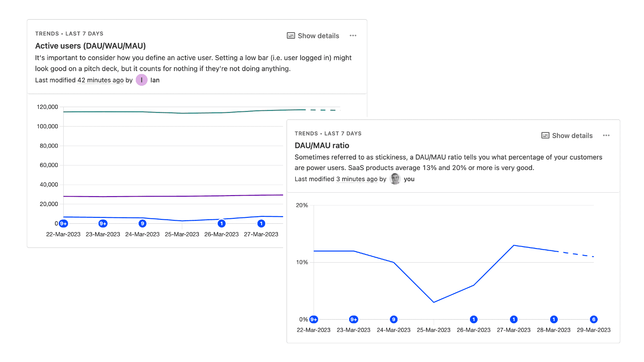The height and width of the screenshot is (362, 644).
Task: Click the '42 minutes ago' timestamp
Action: click(x=101, y=80)
